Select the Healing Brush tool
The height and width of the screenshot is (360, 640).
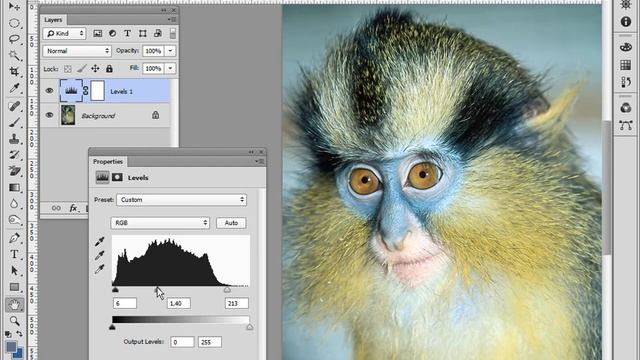coord(14,106)
